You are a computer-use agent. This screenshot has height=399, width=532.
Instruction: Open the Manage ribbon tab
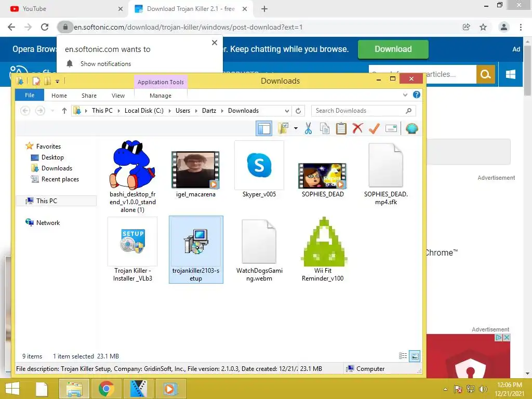pyautogui.click(x=161, y=96)
